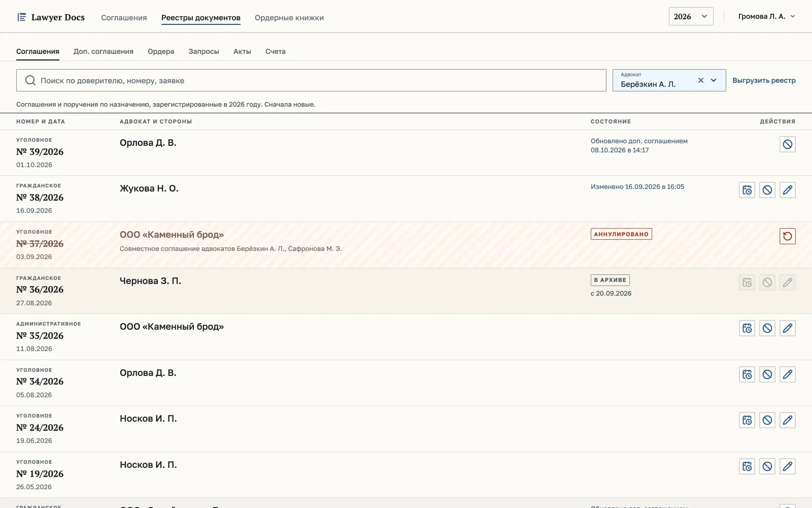Select Реестры документов in the top navigation
812x508 pixels.
[201, 18]
